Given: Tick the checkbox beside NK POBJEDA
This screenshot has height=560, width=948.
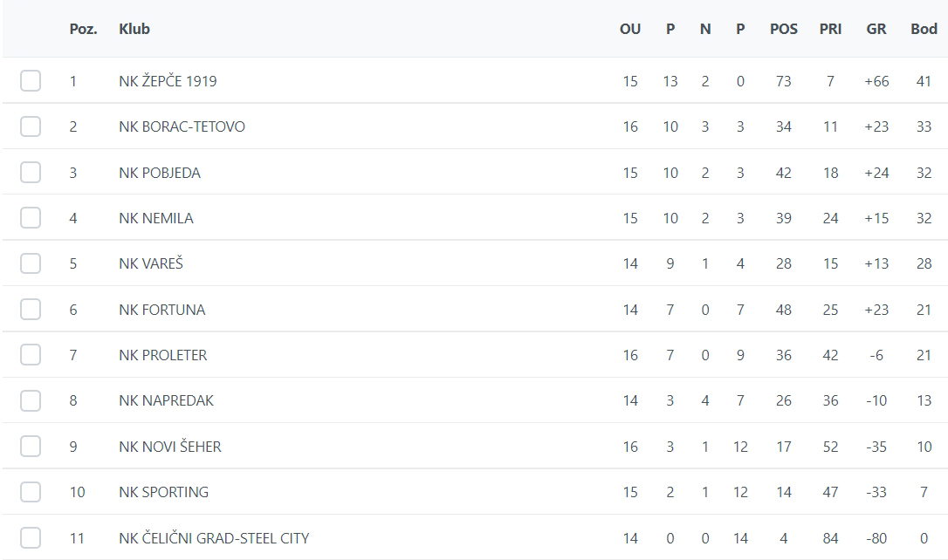Looking at the screenshot, I should (x=31, y=173).
